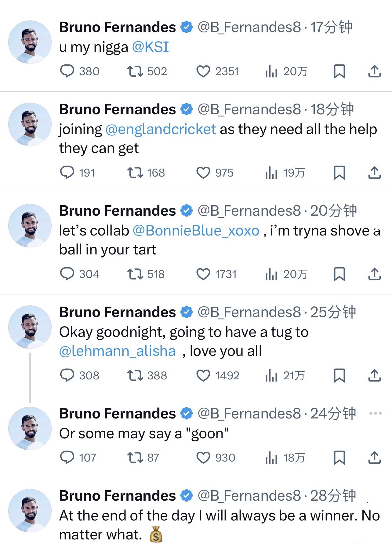Open three-dot menu on the 'goon' tweet
Image resolution: width=392 pixels, height=544 pixels.
tap(375, 414)
